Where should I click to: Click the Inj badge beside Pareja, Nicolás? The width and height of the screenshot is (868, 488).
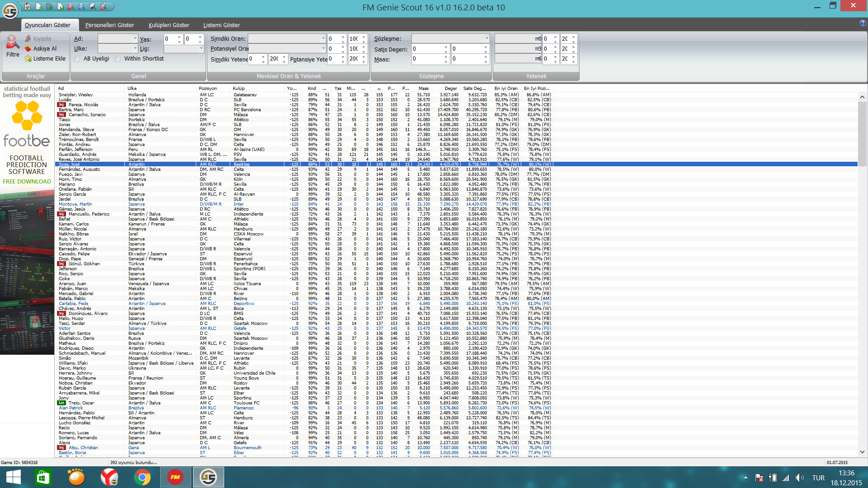pos(61,105)
